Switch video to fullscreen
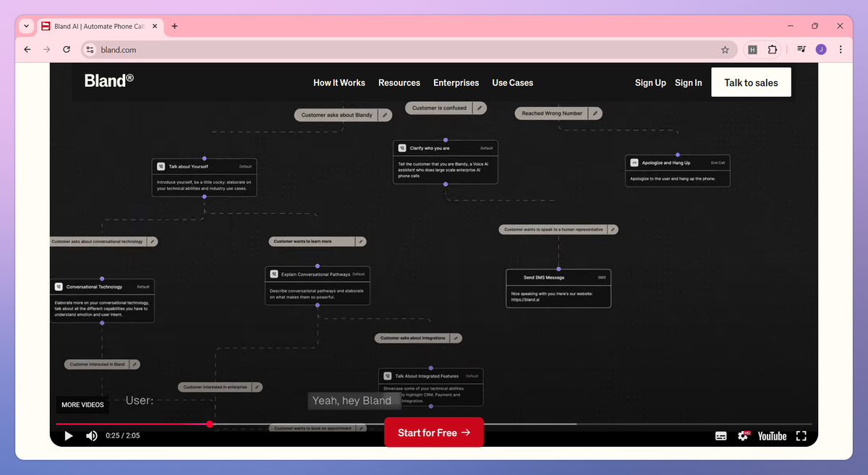The image size is (868, 475). pos(801,436)
